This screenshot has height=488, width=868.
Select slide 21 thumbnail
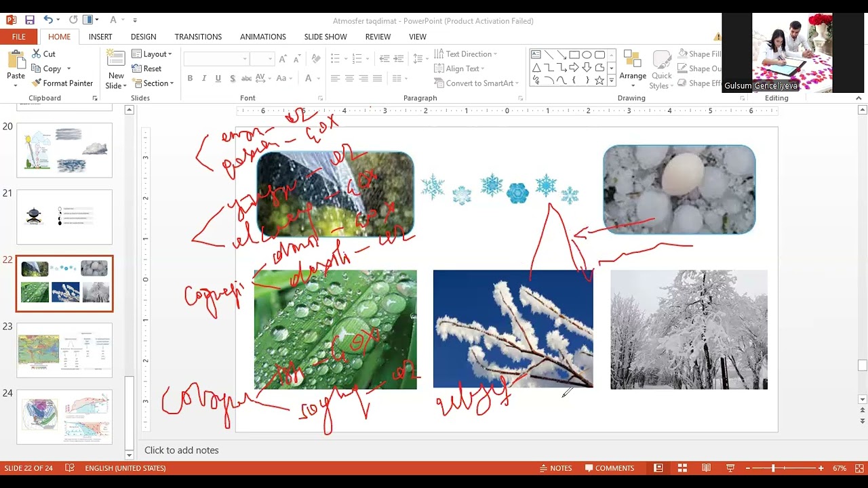point(64,217)
